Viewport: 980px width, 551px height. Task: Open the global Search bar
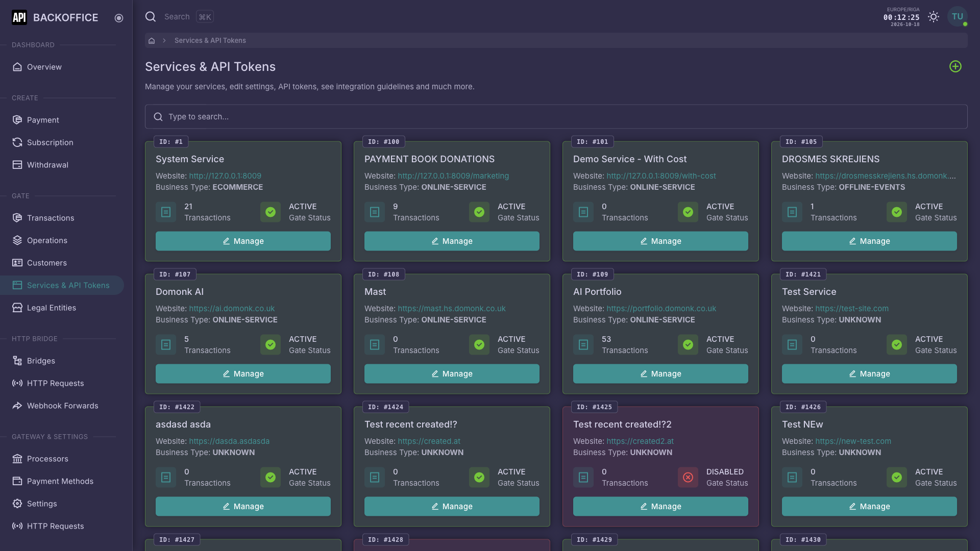tap(179, 17)
